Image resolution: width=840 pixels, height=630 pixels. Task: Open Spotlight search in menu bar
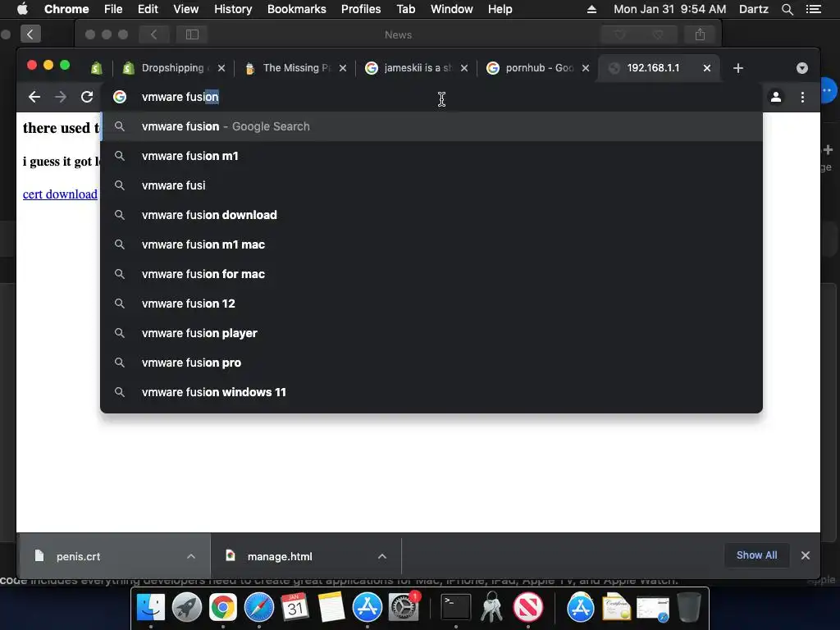(787, 9)
